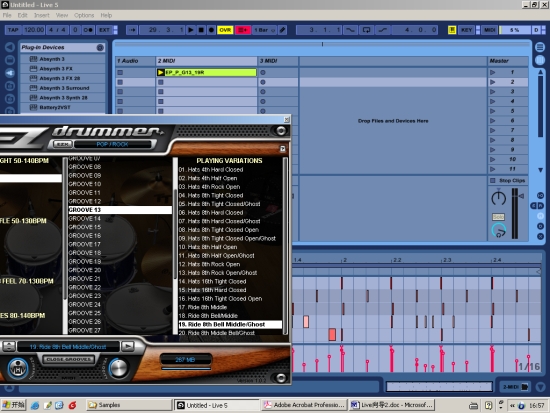
Task: Click the Master track header
Action: [508, 61]
